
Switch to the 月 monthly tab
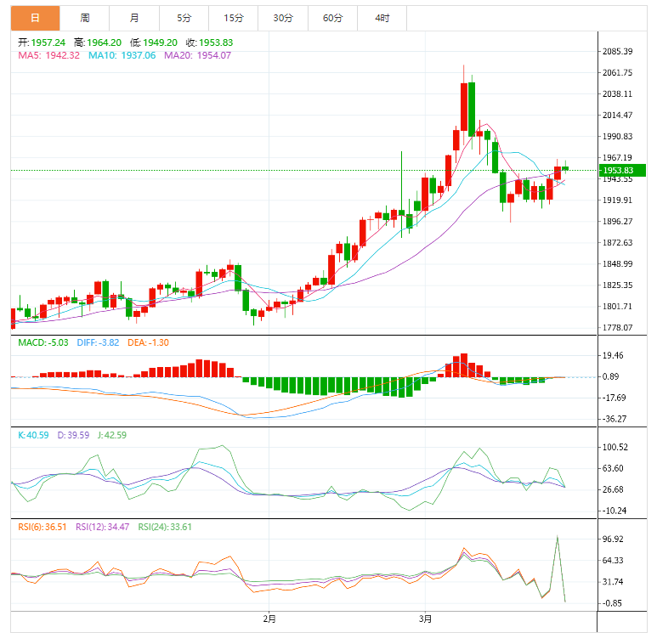134,18
